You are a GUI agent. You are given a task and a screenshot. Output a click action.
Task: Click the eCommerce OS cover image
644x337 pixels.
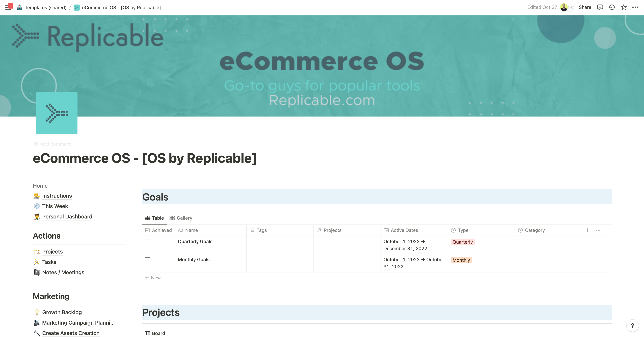tap(322, 66)
